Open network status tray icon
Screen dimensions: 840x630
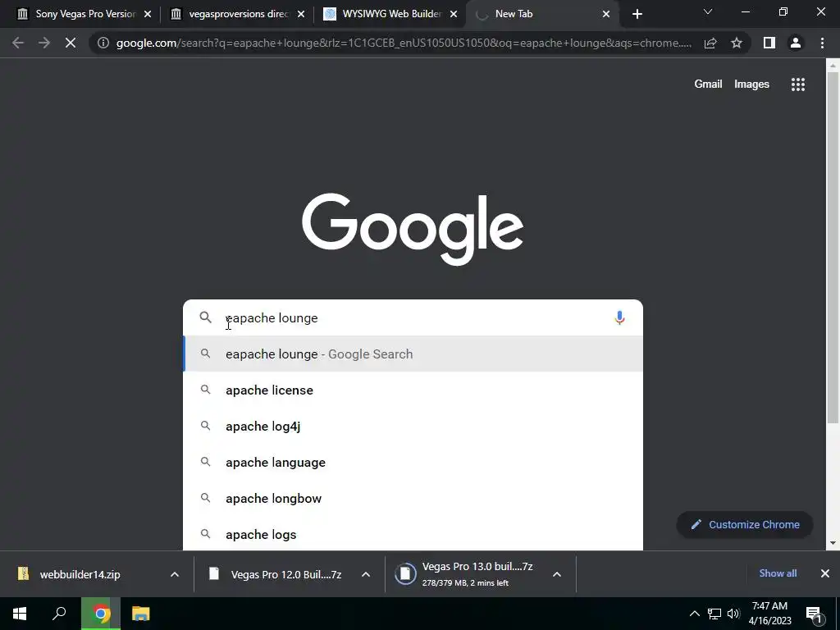(714, 614)
